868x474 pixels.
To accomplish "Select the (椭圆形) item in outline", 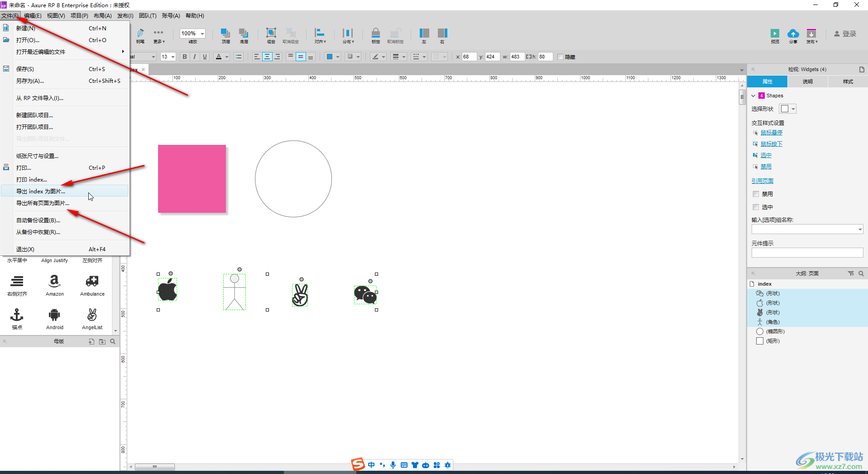I will (x=807, y=331).
